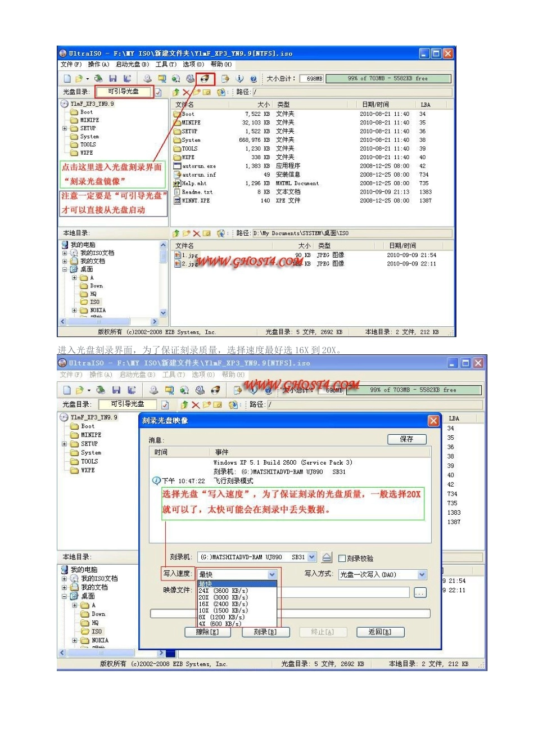Viewport: 534px width, 756px height.
Task: Select 16X (2400 KB/s) write speed option
Action: (237, 604)
